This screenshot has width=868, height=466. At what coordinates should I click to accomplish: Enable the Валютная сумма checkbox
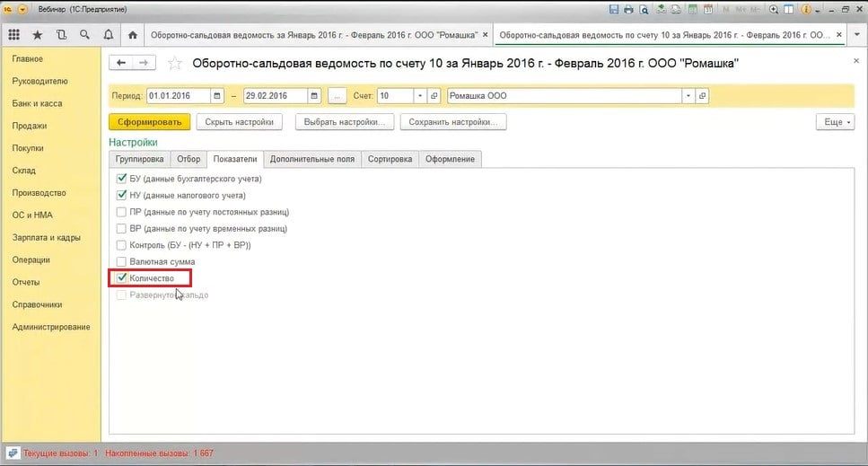pos(122,261)
